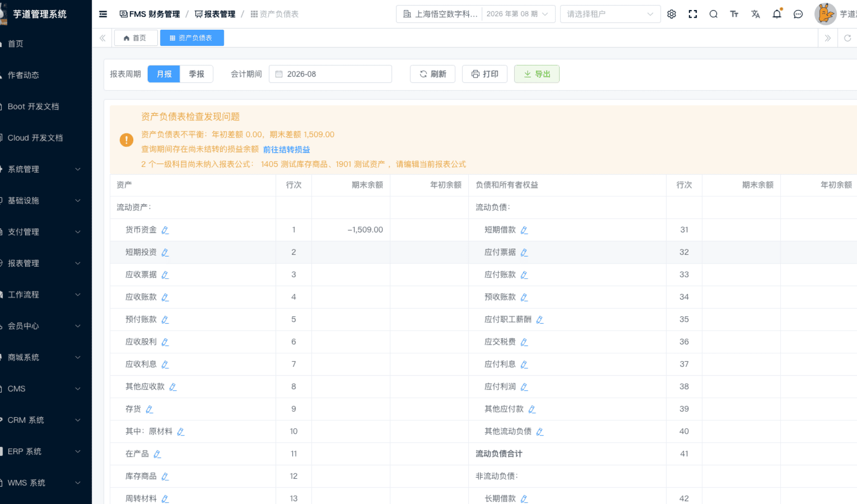This screenshot has width=857, height=504.
Task: Edit formula for 其他应收款 row
Action: point(173,387)
